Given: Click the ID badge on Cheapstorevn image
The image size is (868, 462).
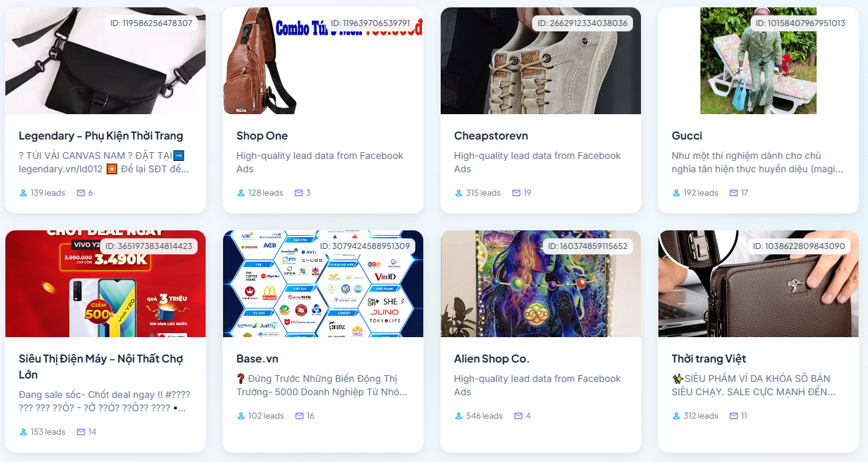Looking at the screenshot, I should click(582, 23).
